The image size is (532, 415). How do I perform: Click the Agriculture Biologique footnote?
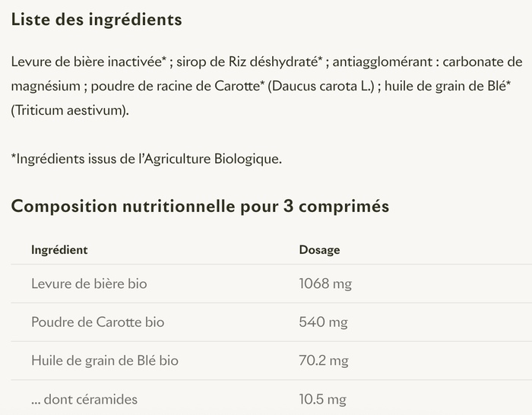click(x=147, y=159)
